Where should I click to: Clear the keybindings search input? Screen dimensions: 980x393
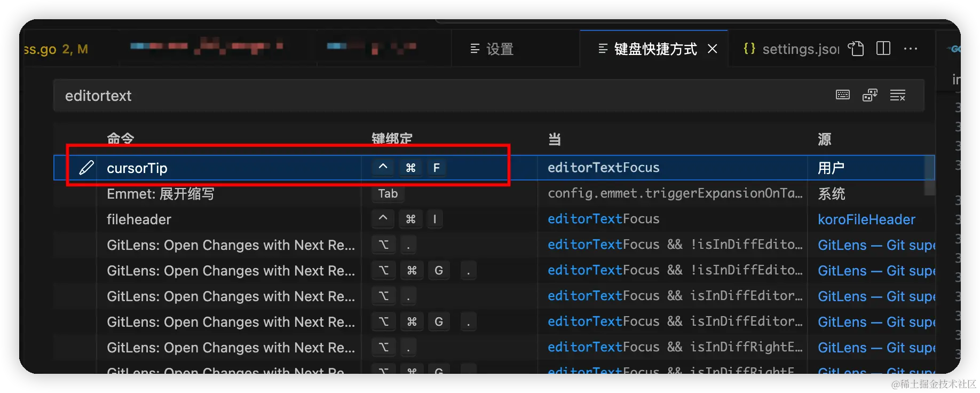[x=898, y=95]
